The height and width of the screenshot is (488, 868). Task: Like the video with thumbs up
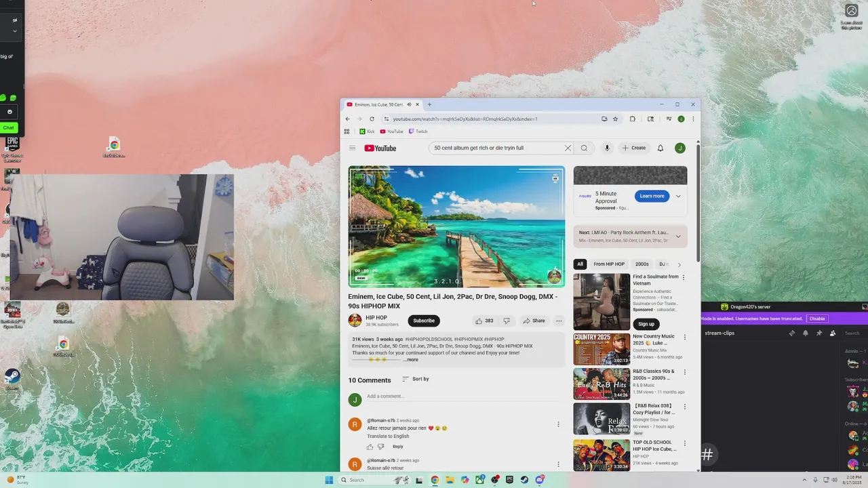click(484, 321)
